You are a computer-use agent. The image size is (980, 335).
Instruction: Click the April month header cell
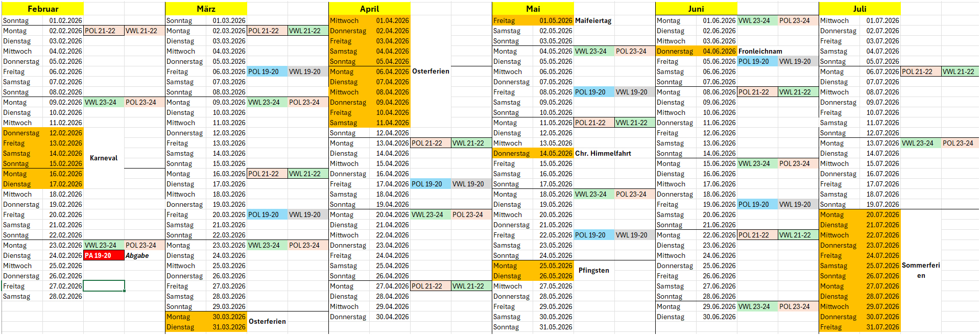369,9
